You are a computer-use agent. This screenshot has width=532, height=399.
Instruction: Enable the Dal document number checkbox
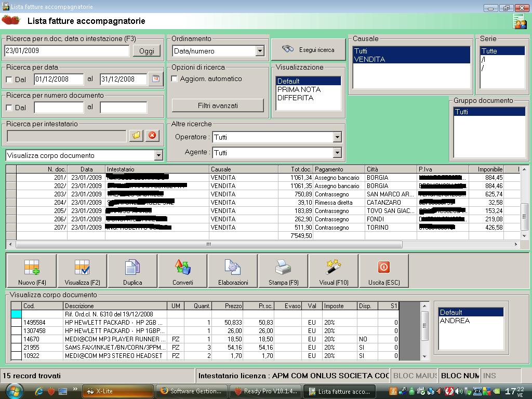point(9,108)
